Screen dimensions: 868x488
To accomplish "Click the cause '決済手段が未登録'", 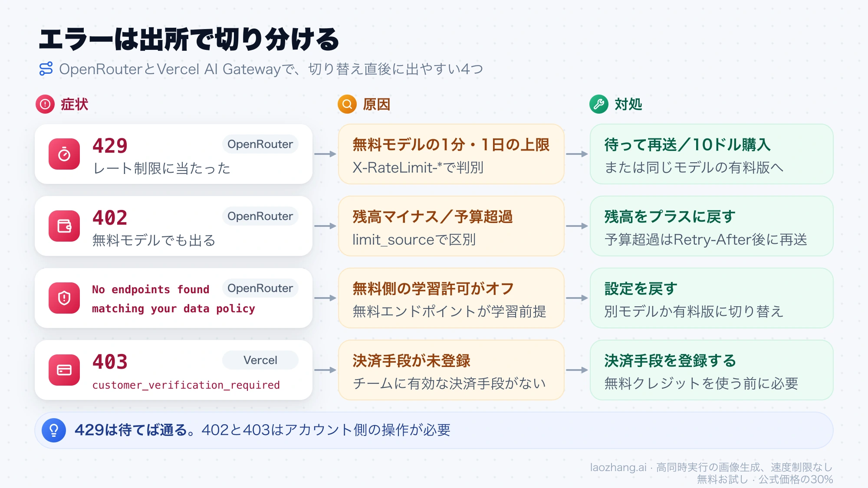I will click(x=411, y=360).
